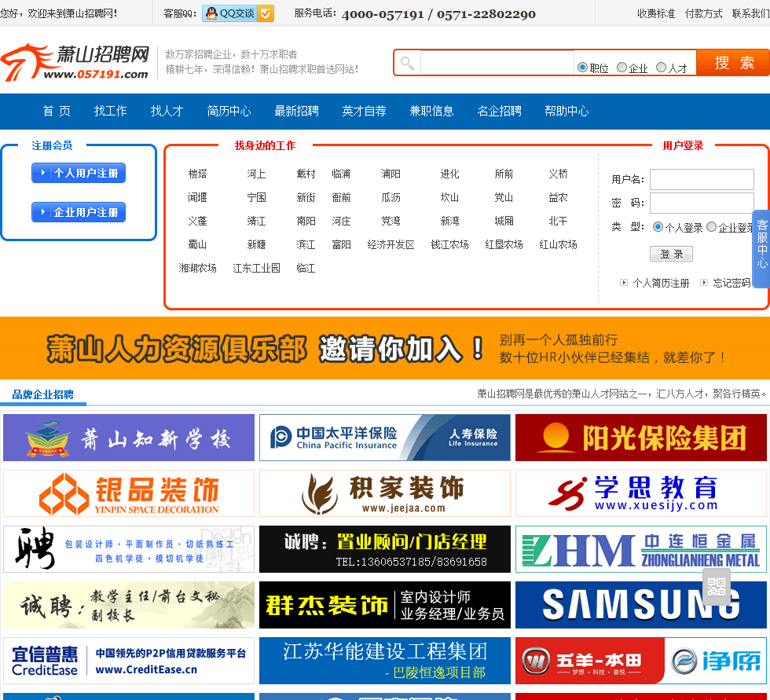The width and height of the screenshot is (770, 700).
Task: Focus the 密码 input field
Action: (702, 203)
